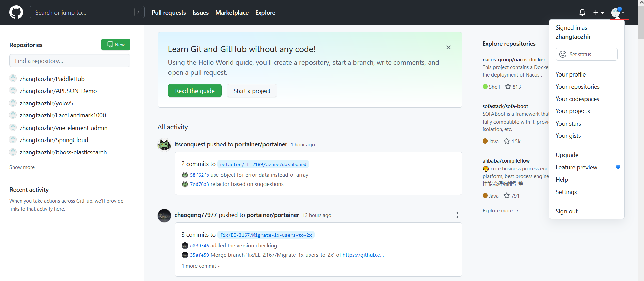
Task: Click the GitHub Octocat logo
Action: (16, 13)
